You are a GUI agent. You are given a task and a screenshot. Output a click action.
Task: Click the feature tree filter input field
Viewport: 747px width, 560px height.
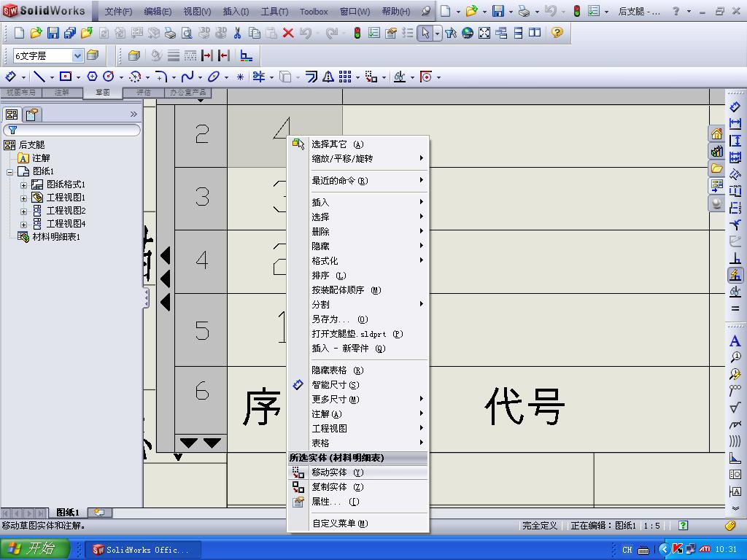(x=71, y=130)
